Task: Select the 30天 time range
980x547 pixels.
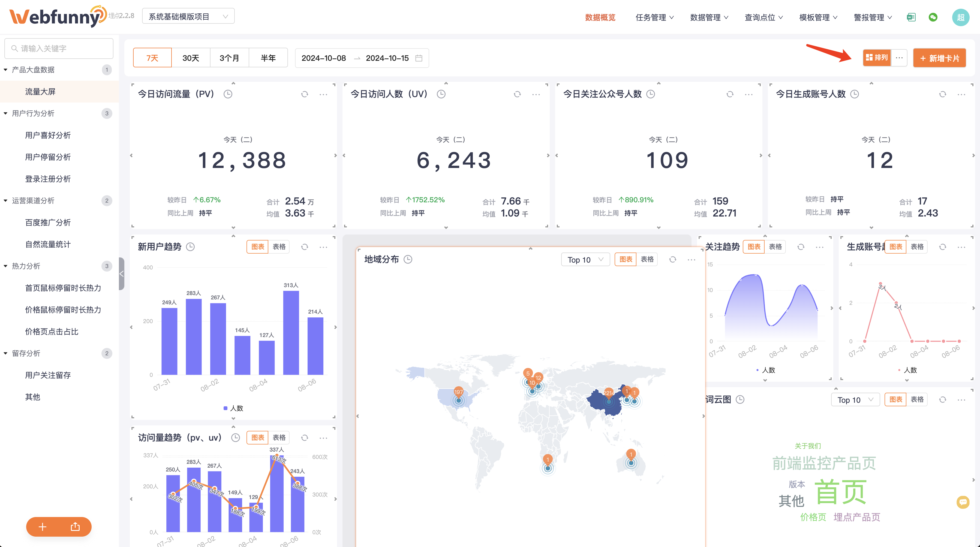Action: point(191,58)
